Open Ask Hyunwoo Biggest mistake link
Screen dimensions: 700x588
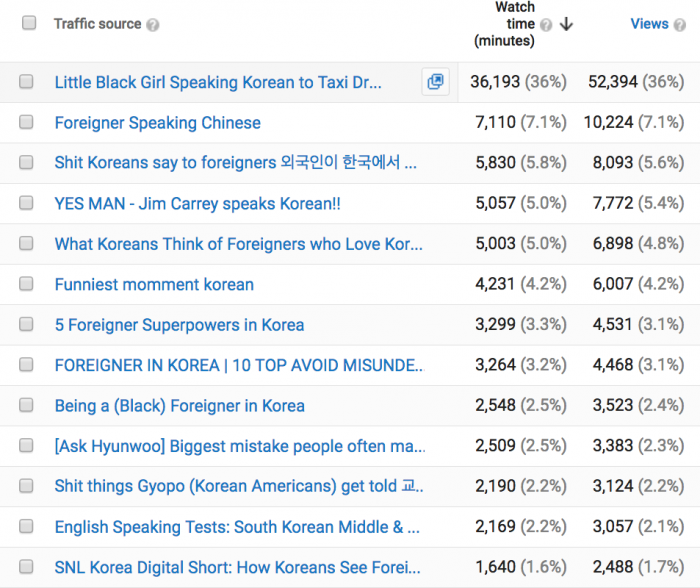click(240, 446)
